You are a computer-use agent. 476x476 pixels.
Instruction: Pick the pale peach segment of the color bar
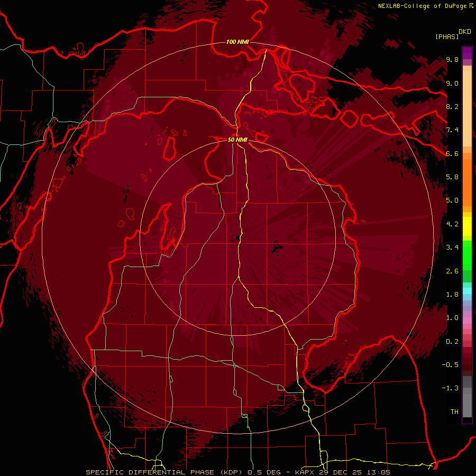(x=467, y=109)
